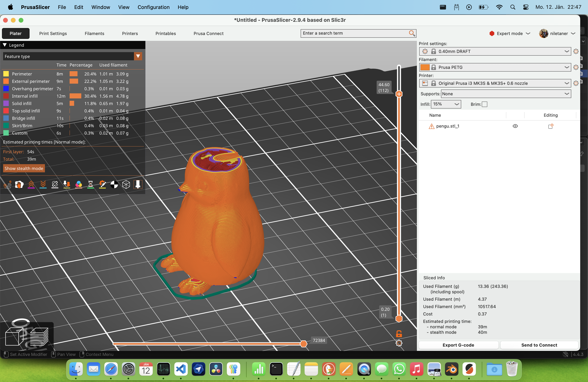Open the Original Prusa i3 MK3S printer dropdown
The width and height of the screenshot is (588, 382).
[x=495, y=83]
